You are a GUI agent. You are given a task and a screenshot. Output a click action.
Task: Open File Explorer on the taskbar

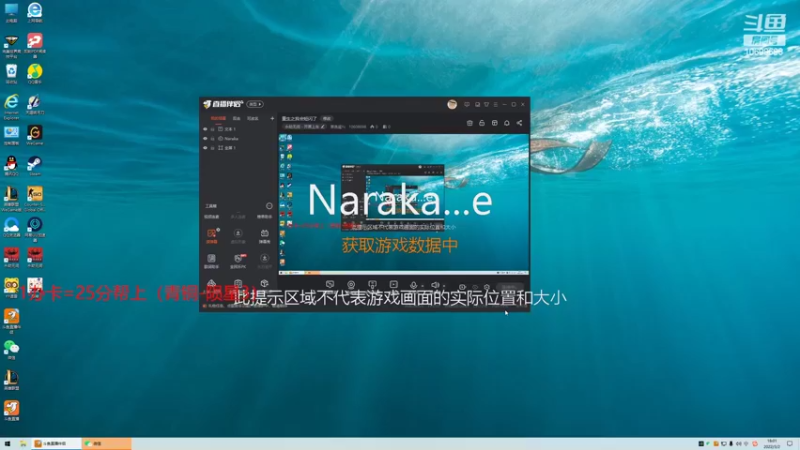(23, 444)
